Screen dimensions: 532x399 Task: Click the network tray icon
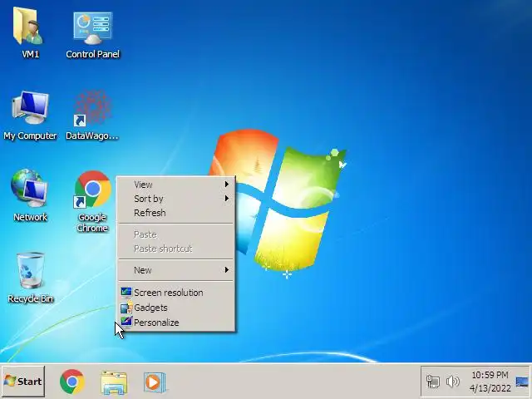[x=433, y=382]
